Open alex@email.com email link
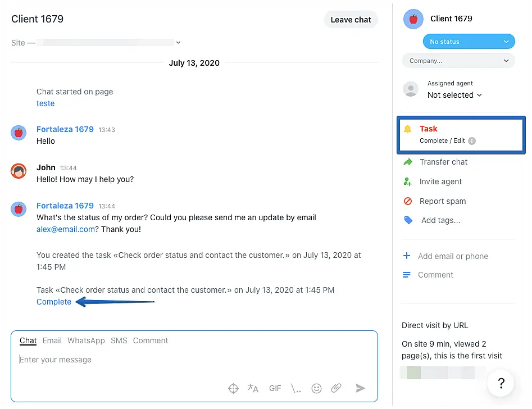The height and width of the screenshot is (409, 532). [x=66, y=229]
